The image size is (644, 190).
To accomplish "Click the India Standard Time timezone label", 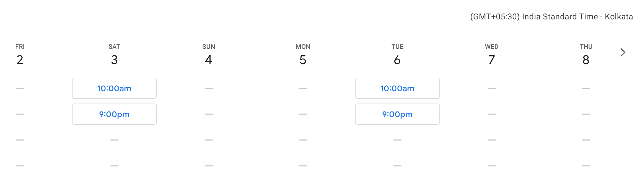I will [x=551, y=17].
